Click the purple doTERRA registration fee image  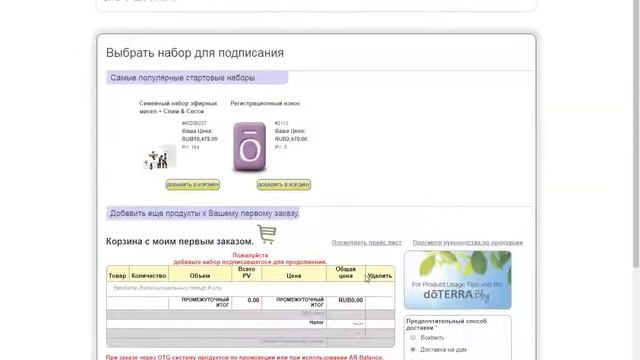pyautogui.click(x=249, y=147)
